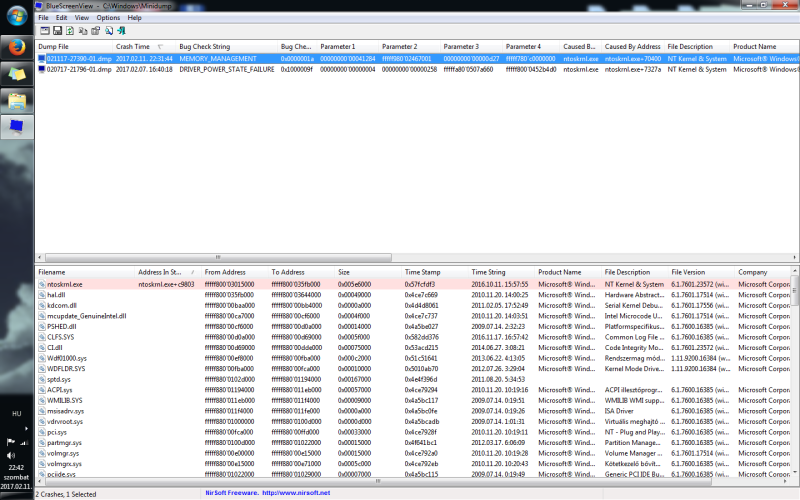Screen dimensions: 800x500
Task: Sort by the Dump File column header
Action: (74, 46)
